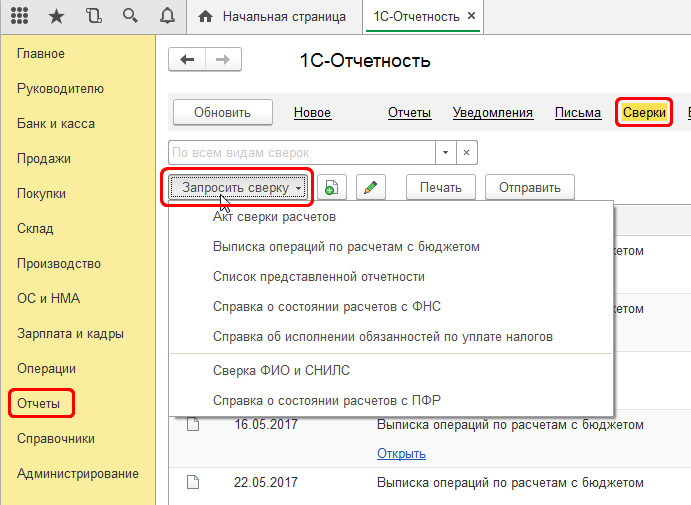
Task: Click document icon in 22.05.2017 row
Action: click(x=193, y=482)
